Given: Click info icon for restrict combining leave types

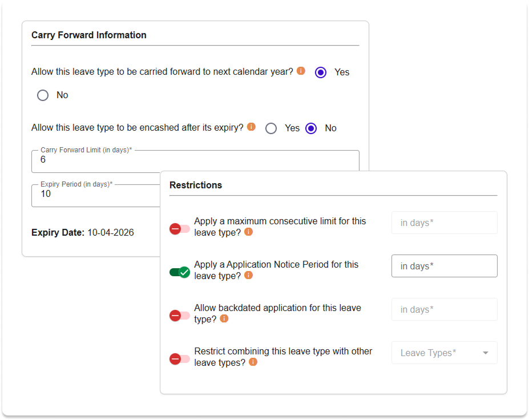Looking at the screenshot, I should coord(253,362).
